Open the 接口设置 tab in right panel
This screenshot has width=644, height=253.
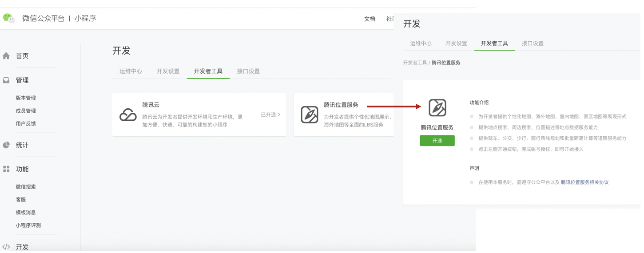[532, 43]
